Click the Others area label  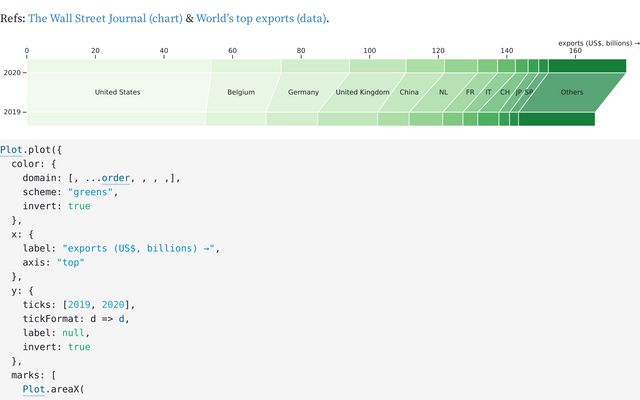coord(572,92)
